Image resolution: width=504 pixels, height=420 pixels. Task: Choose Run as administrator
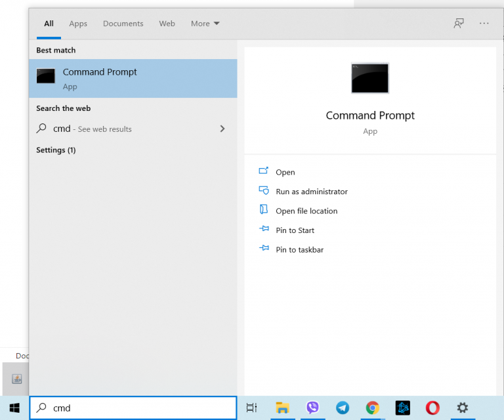click(311, 192)
